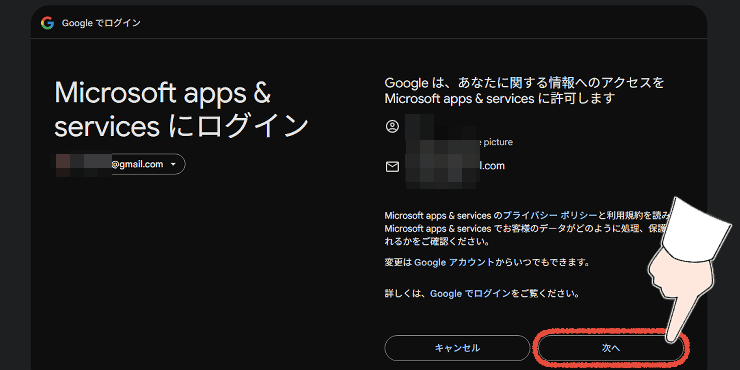Click the 変更は sentence text

point(487,262)
